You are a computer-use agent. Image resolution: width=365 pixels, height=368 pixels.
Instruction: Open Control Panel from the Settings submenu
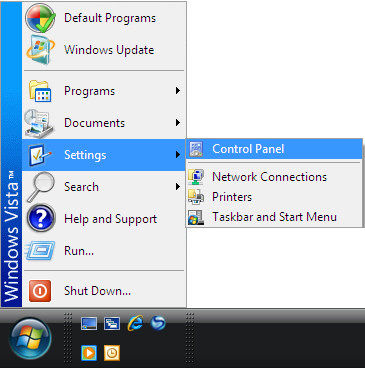274,149
